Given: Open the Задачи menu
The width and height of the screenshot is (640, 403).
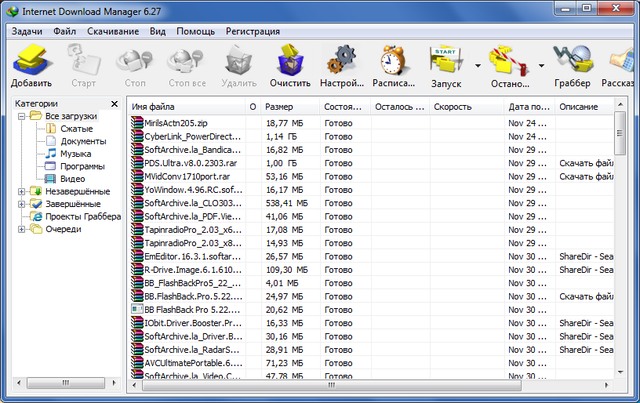Looking at the screenshot, I should (28, 31).
